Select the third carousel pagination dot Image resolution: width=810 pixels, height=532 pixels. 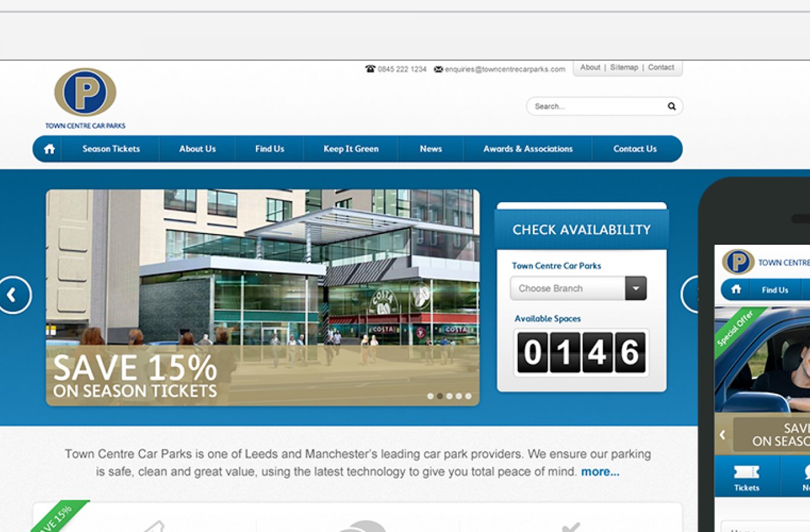click(449, 396)
